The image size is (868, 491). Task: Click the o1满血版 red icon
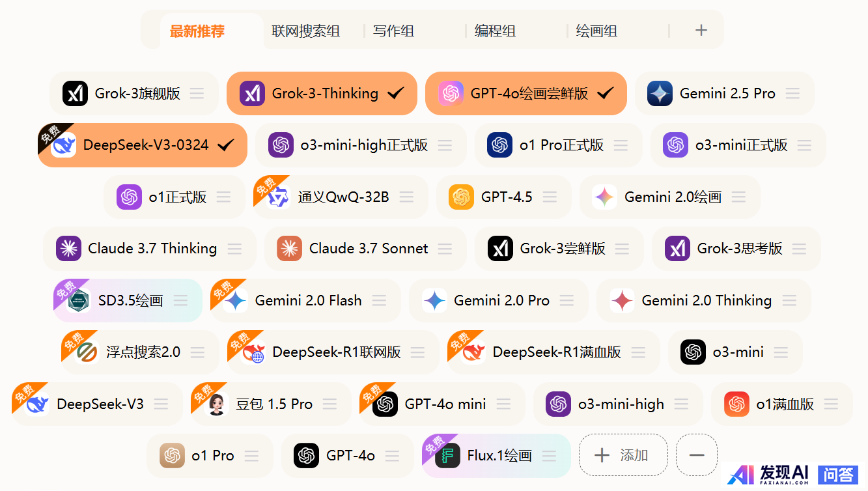tap(736, 404)
